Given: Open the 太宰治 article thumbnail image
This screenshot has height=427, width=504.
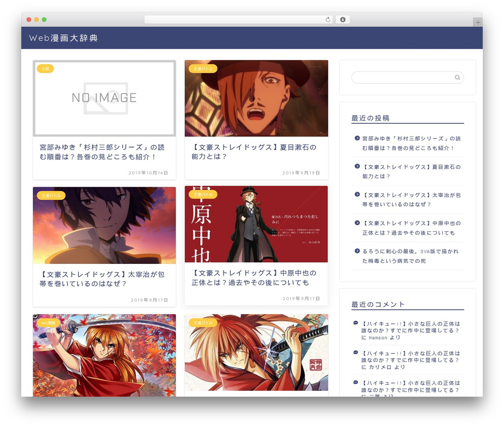Looking at the screenshot, I should 104,225.
